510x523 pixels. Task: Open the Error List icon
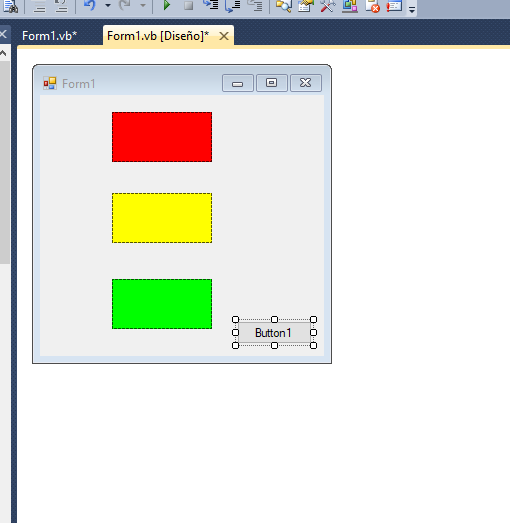[x=394, y=5]
